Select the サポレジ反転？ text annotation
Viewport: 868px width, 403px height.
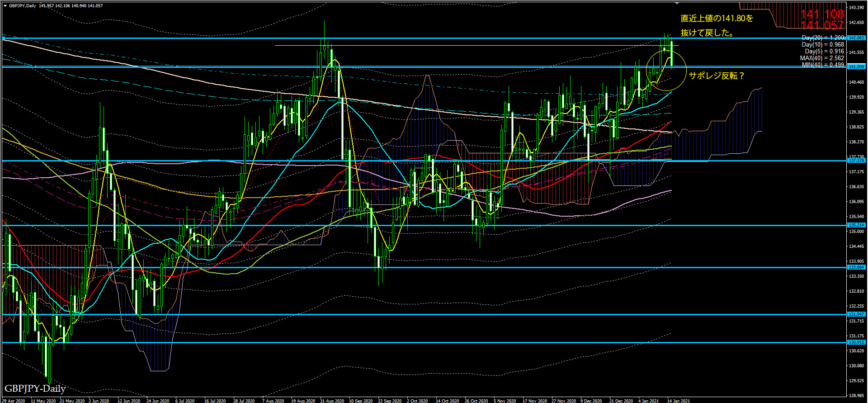pos(716,76)
